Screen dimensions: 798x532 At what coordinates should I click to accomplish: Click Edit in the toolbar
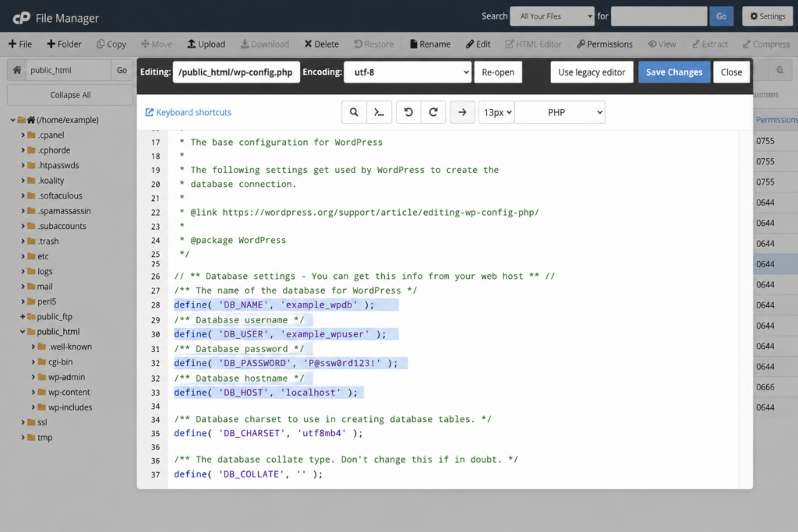point(478,44)
